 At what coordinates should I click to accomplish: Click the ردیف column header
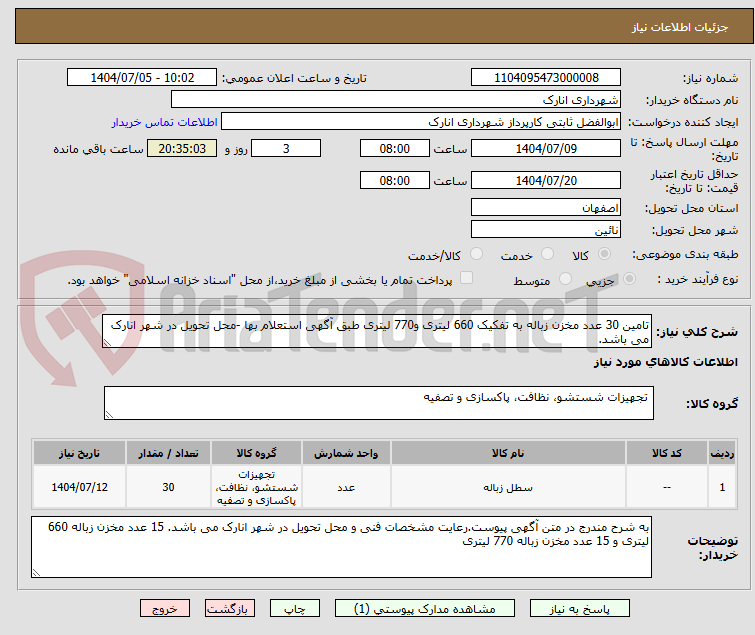point(722,453)
